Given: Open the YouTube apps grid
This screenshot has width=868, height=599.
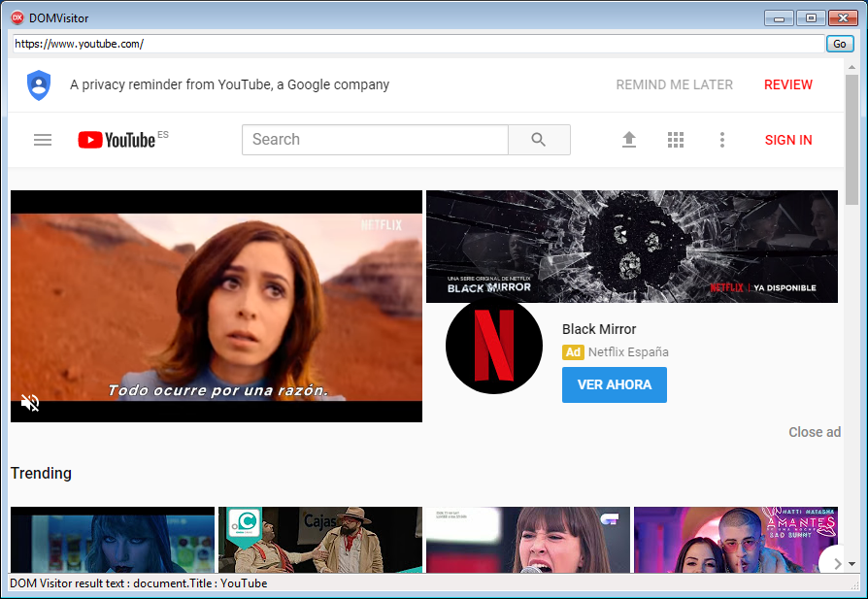Looking at the screenshot, I should pyautogui.click(x=676, y=140).
